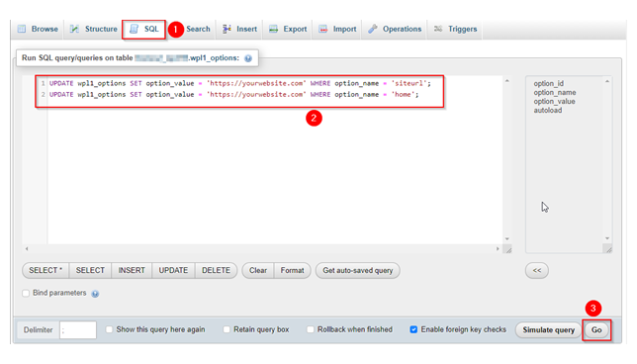Click query editor scroll down arrow
637x364 pixels.
tap(507, 239)
